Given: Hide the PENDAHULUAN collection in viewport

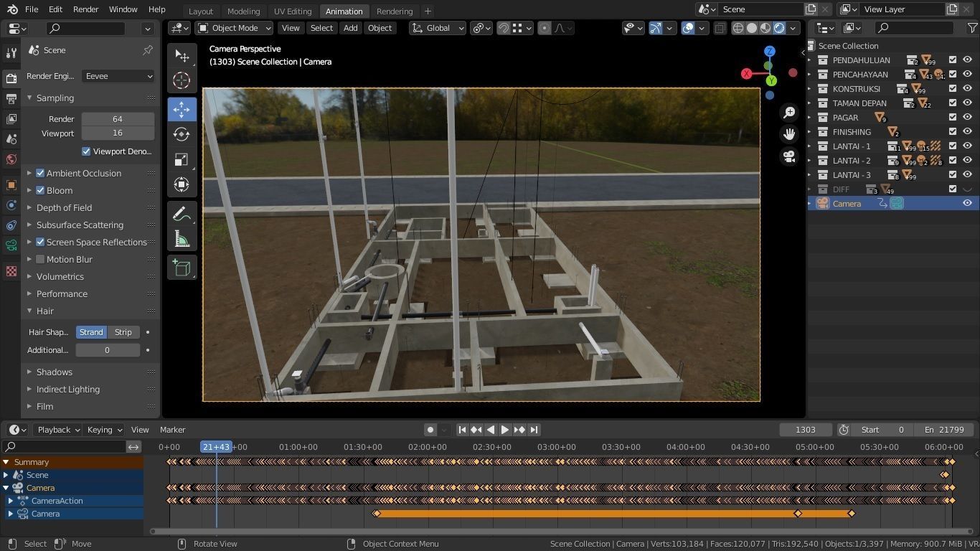Looking at the screenshot, I should pyautogui.click(x=967, y=60).
